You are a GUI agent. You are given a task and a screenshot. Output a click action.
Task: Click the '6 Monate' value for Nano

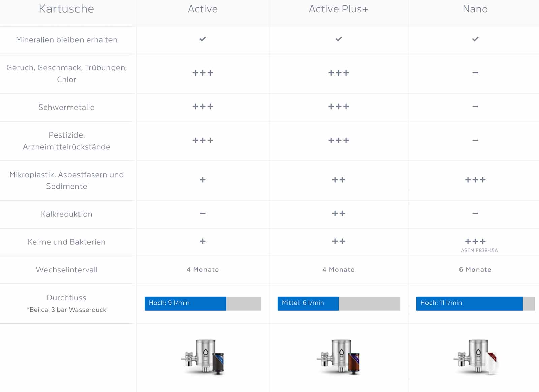[x=475, y=270]
